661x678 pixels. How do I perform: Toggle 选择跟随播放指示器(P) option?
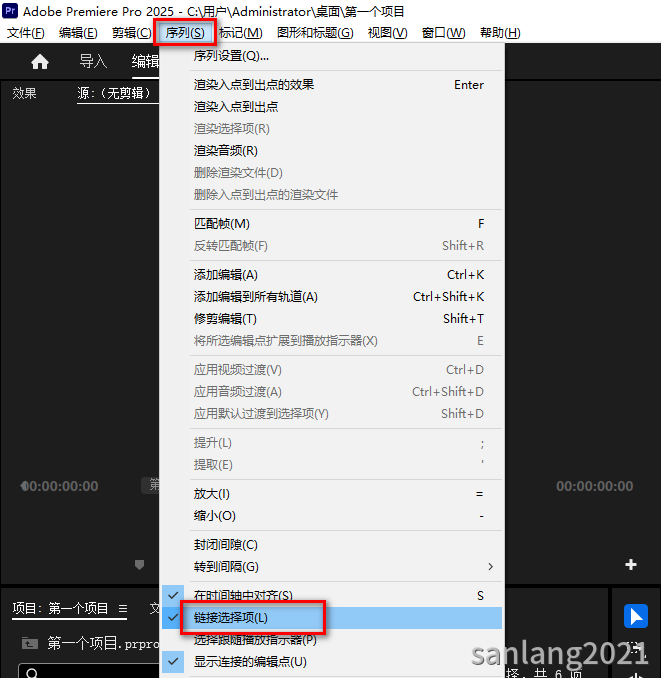[332, 640]
